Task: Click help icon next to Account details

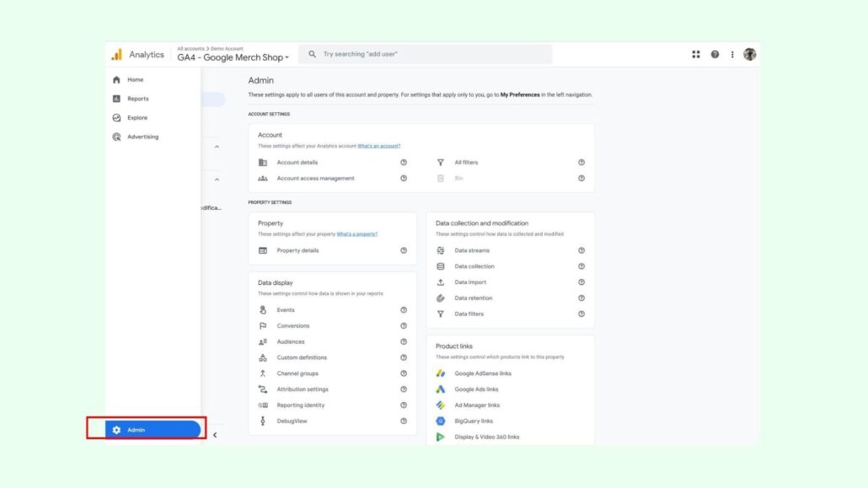Action: click(404, 163)
